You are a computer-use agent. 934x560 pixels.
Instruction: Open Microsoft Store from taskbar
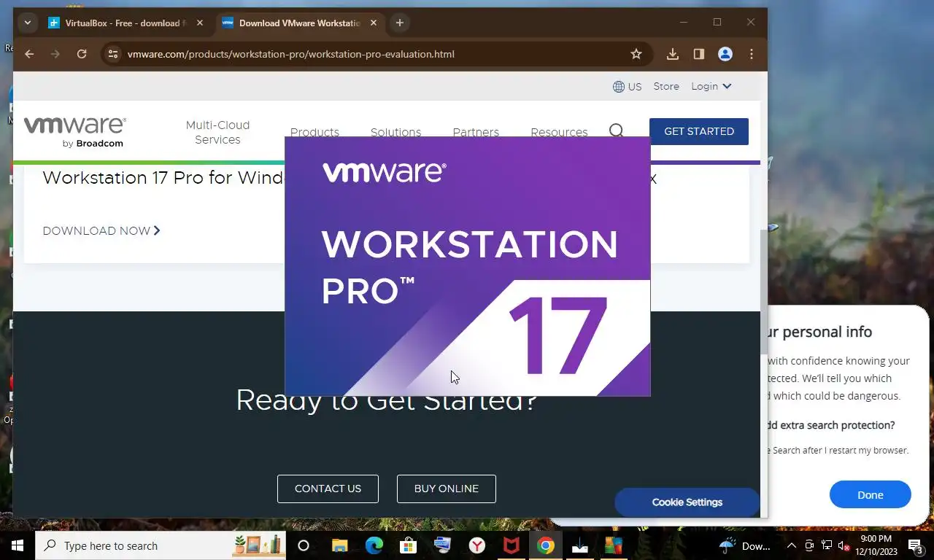pyautogui.click(x=409, y=545)
